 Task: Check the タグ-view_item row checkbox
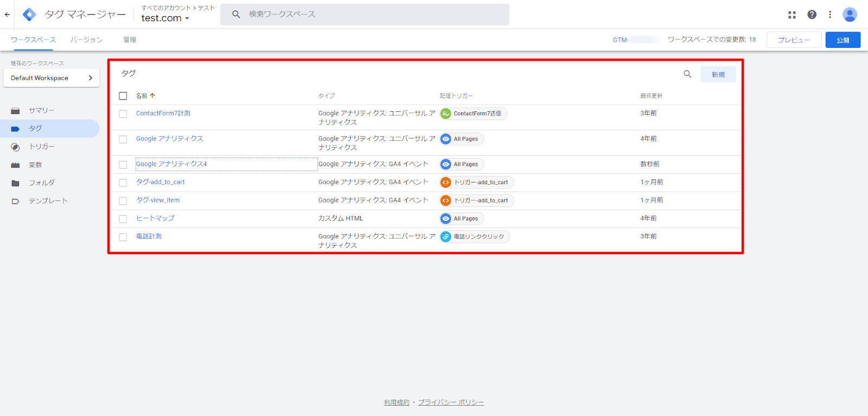pos(123,201)
